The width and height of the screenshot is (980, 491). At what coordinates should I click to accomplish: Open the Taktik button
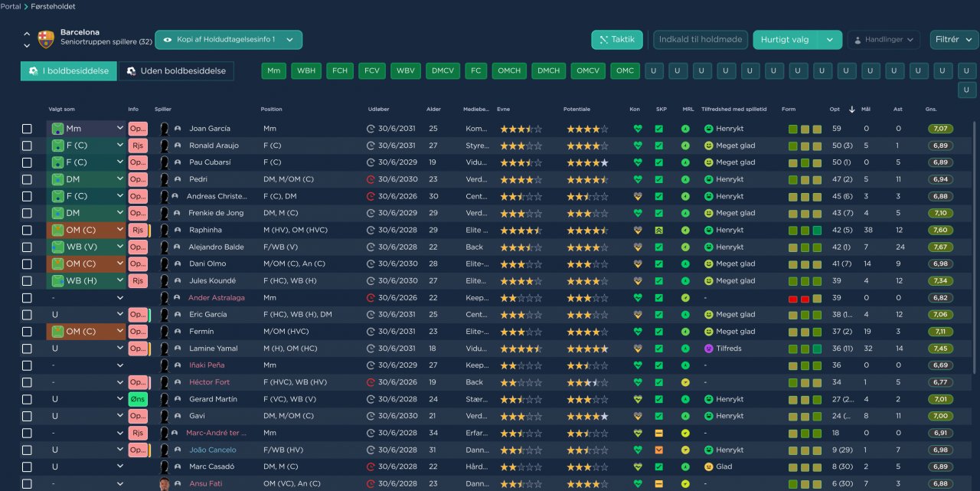(x=617, y=40)
